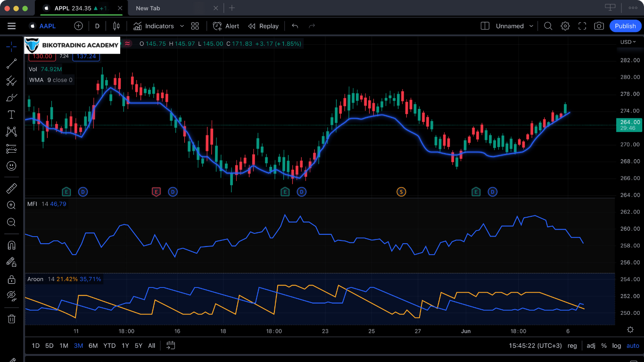Toggle adj dividend adjustment

pos(591,346)
